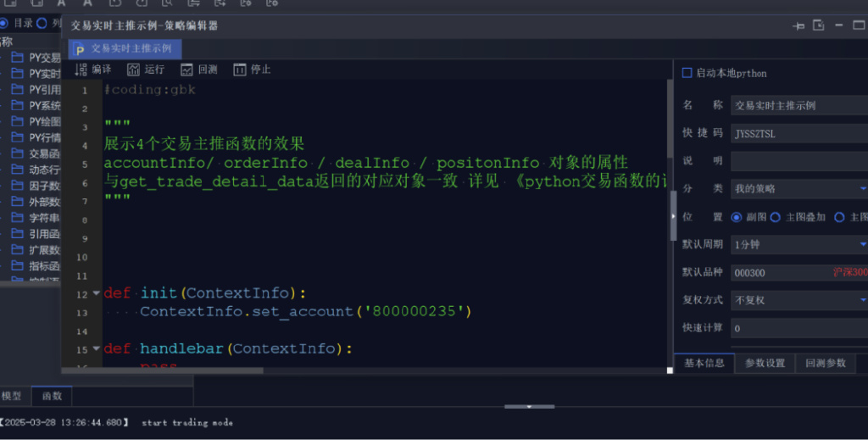This screenshot has height=440, width=868.
Task: Click the editor's horizontal scrollbar
Action: [x=170, y=370]
